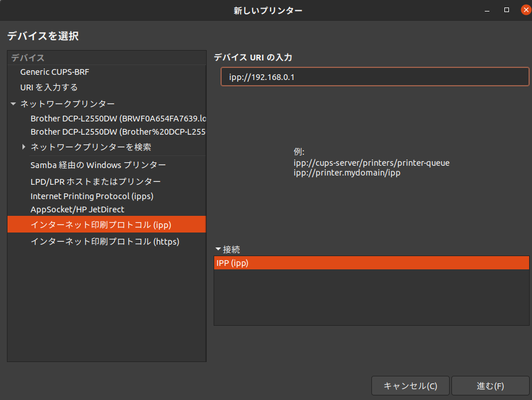Choose Samba 経由の Windows プリンター
This screenshot has width=532, height=400.
coord(98,165)
